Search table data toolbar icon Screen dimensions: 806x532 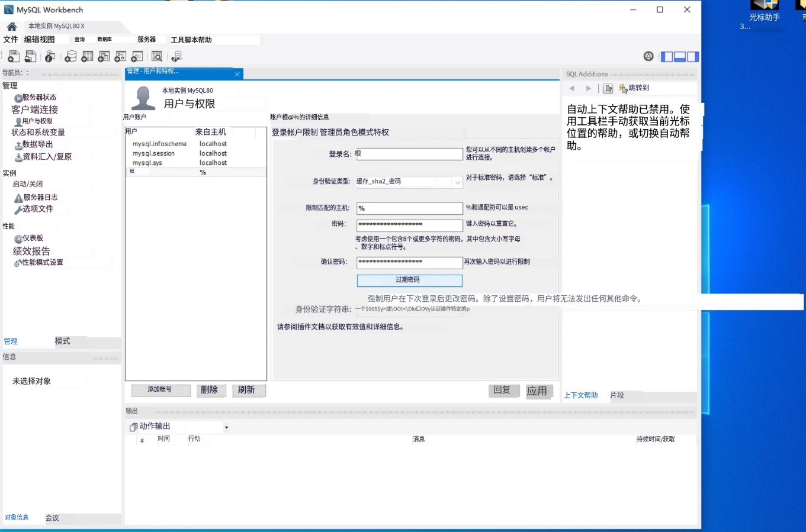pyautogui.click(x=157, y=56)
